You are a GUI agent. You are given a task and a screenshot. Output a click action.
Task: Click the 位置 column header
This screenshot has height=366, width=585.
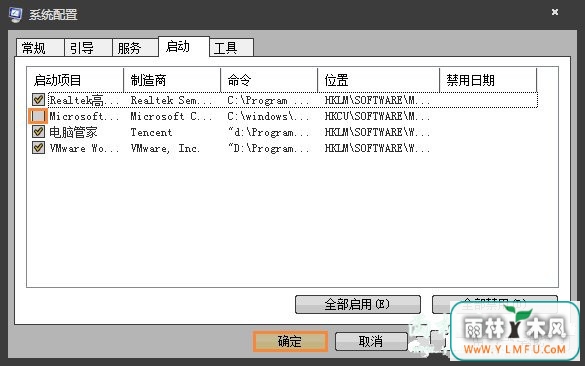click(379, 80)
